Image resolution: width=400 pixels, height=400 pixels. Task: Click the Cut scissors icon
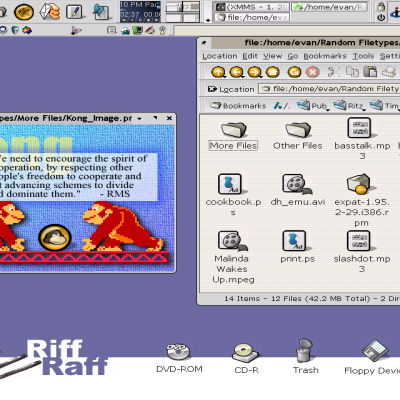(334, 72)
